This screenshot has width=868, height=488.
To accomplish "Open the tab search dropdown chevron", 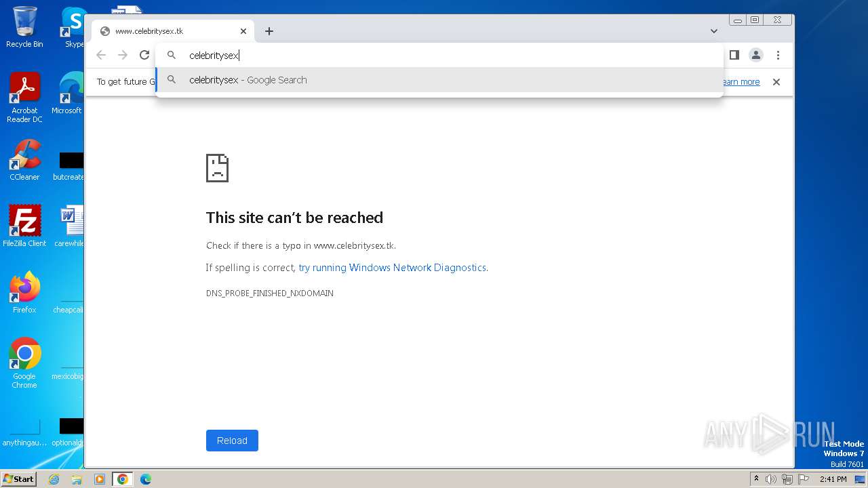I will point(714,31).
